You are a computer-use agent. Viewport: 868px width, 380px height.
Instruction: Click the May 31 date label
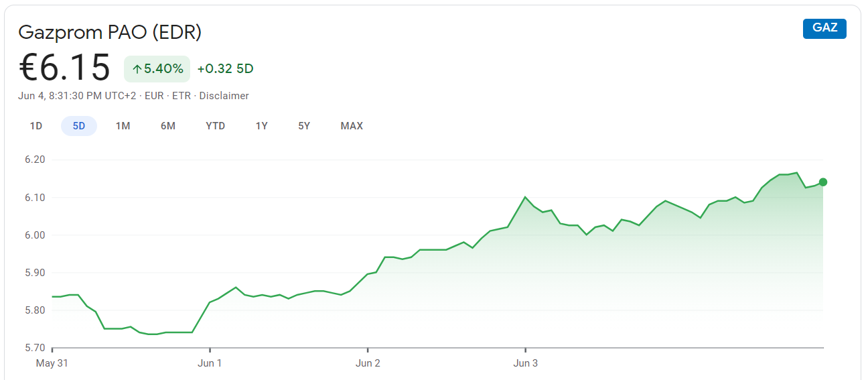tap(53, 363)
